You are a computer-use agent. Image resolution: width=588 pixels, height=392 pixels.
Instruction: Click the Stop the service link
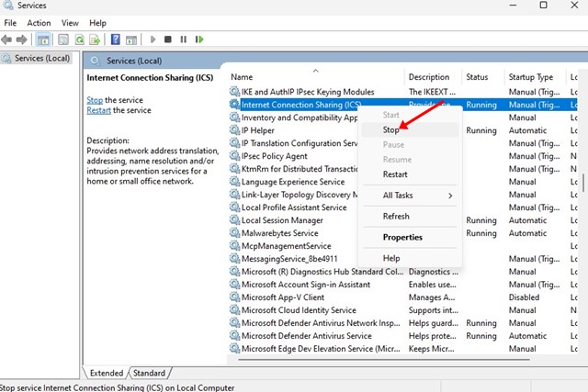[95, 99]
